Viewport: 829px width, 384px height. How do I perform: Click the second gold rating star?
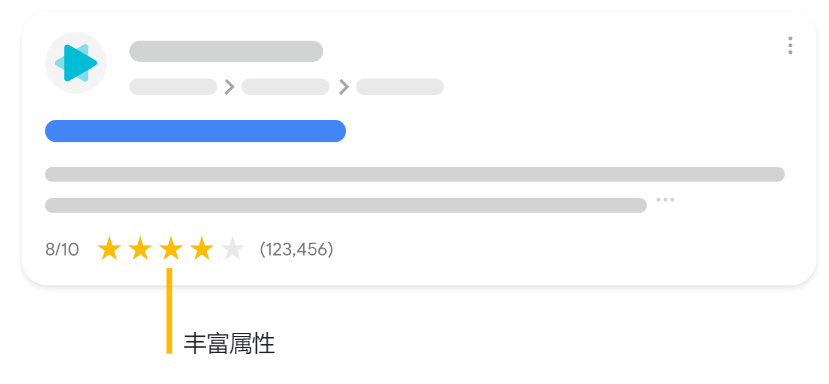click(x=140, y=249)
